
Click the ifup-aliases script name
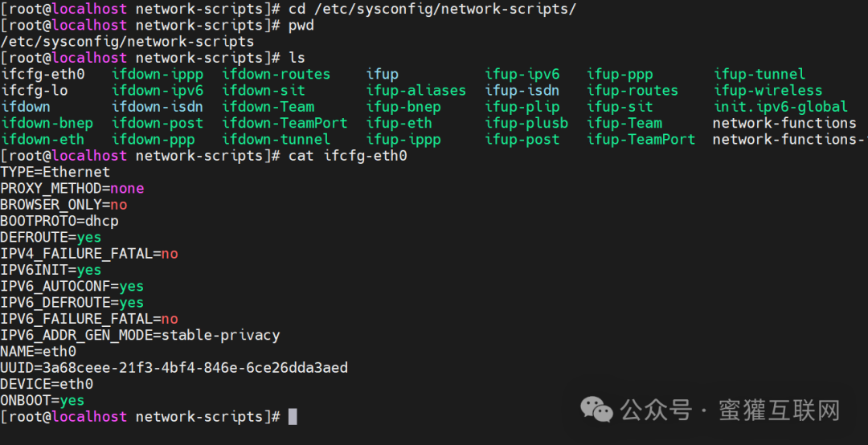point(416,90)
